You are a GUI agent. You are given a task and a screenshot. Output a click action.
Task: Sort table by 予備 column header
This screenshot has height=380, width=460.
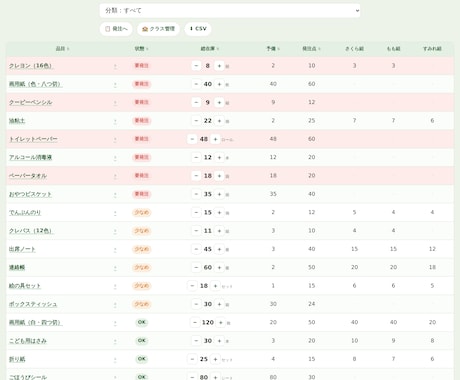coord(273,49)
